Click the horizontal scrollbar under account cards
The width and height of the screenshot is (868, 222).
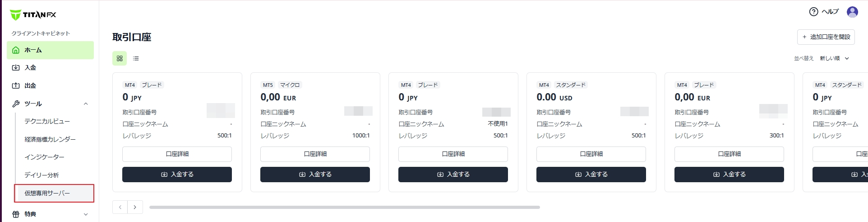coord(344,208)
